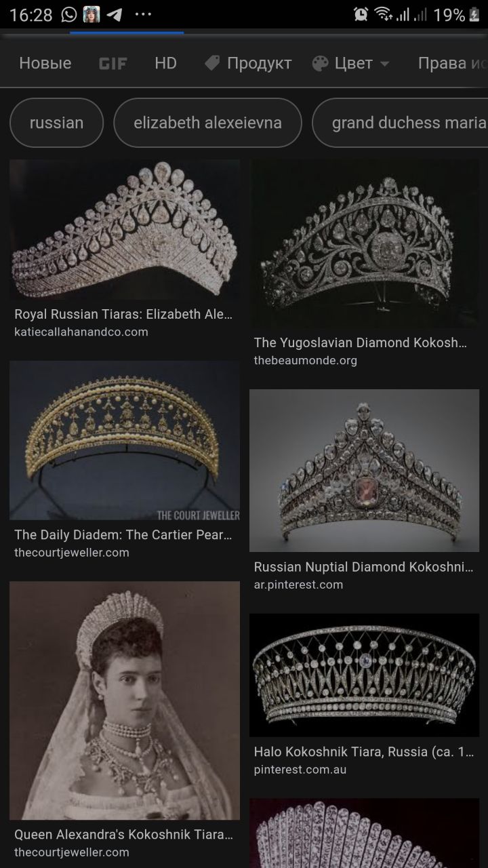Tap the battery indicator icon
This screenshot has height=868, width=488.
coord(474,14)
